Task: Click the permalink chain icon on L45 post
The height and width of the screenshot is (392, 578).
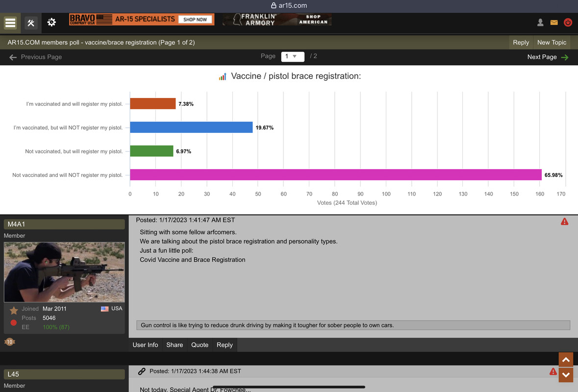Action: pos(142,371)
